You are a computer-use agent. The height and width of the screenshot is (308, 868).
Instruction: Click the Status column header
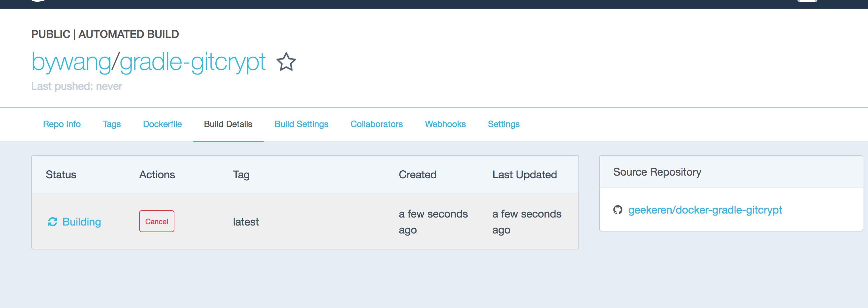point(61,175)
